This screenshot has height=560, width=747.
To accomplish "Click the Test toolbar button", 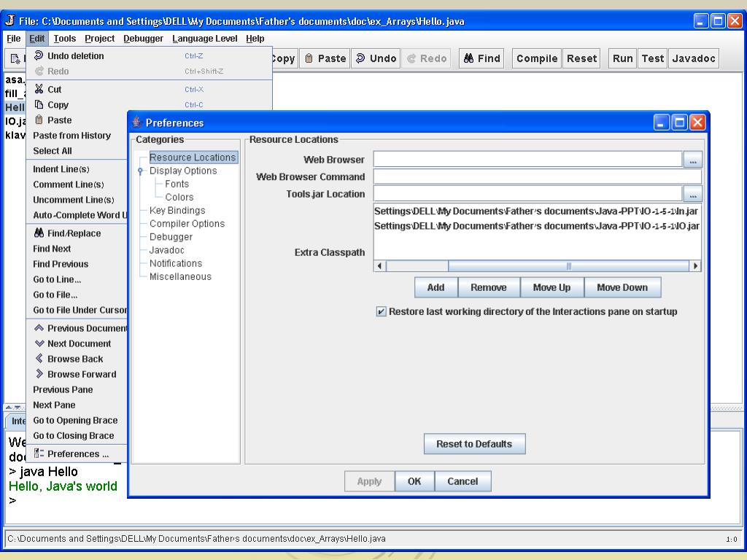I will click(652, 58).
